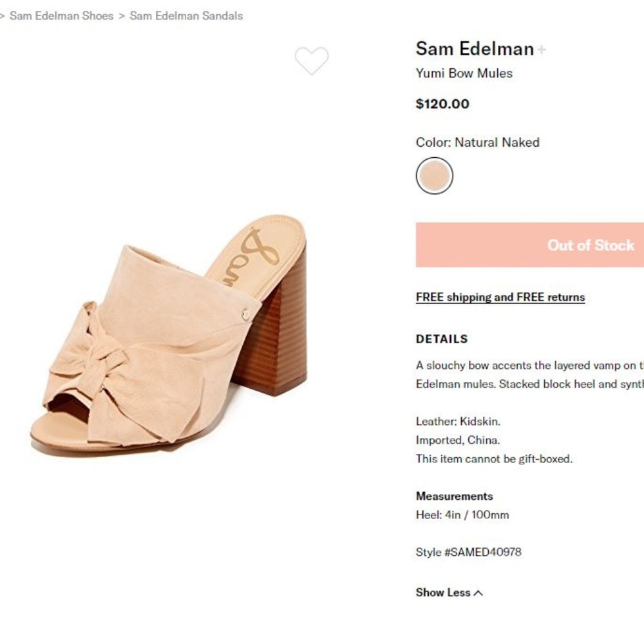
Task: Open FREE shipping and FREE returns
Action: pos(500,297)
